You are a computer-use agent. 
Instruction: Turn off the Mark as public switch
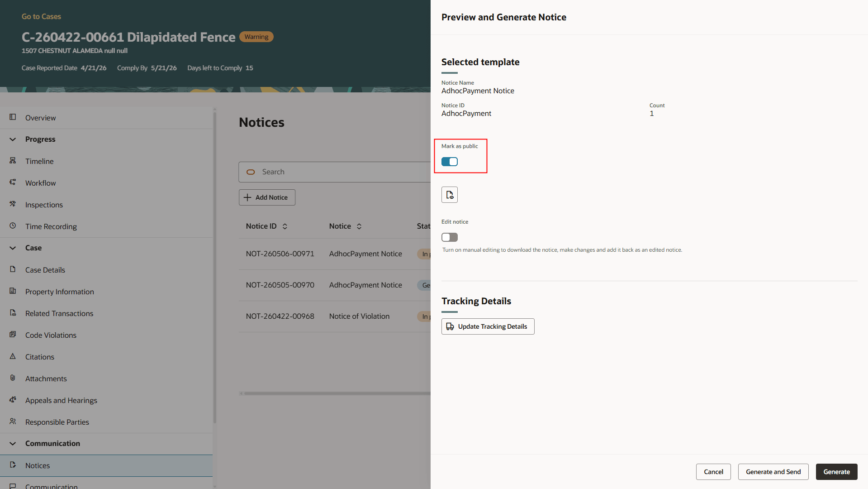450,162
